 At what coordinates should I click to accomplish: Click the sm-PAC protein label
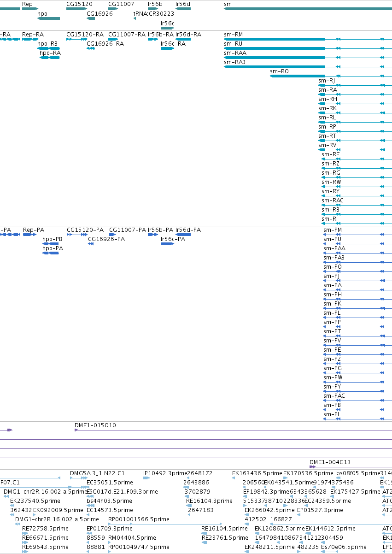point(334,396)
